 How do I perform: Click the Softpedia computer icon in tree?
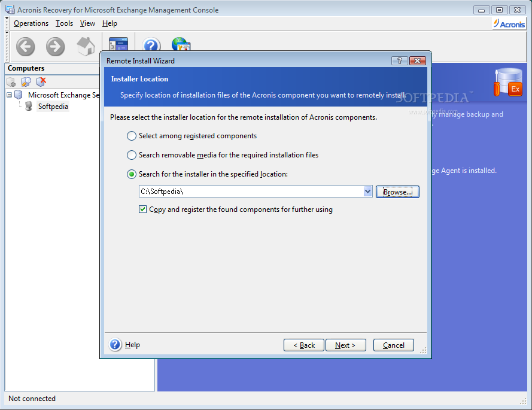tap(29, 106)
